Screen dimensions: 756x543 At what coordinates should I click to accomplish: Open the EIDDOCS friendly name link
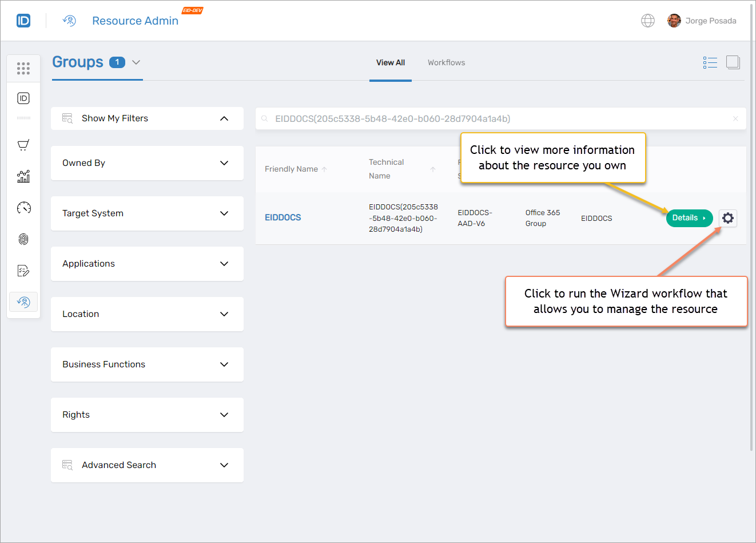(x=282, y=217)
